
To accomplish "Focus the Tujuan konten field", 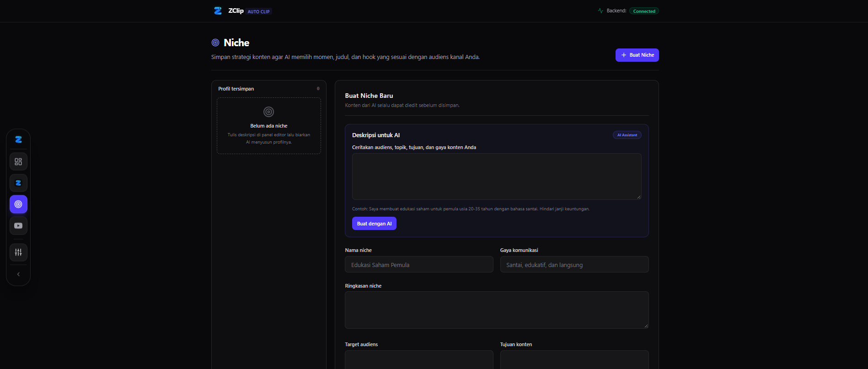I will (x=574, y=359).
